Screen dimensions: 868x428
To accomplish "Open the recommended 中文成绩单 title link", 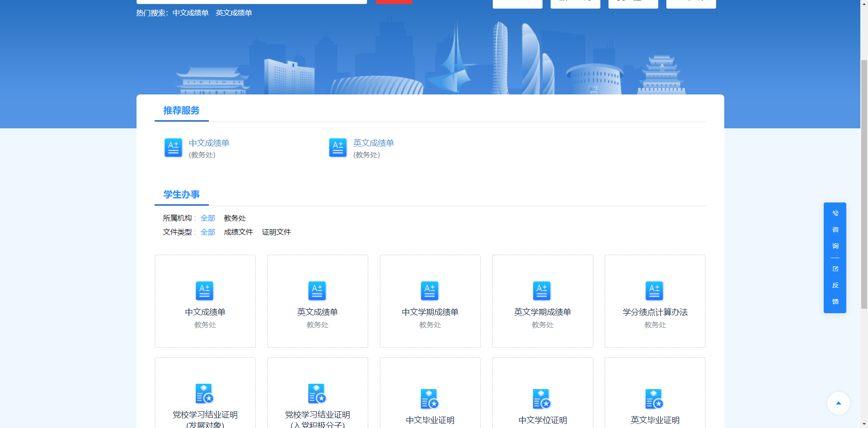I will tap(209, 143).
